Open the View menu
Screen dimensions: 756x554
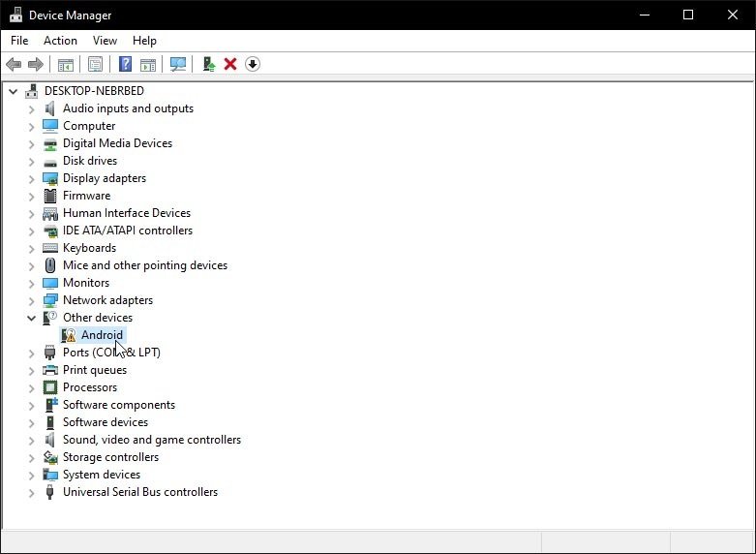pyautogui.click(x=105, y=41)
